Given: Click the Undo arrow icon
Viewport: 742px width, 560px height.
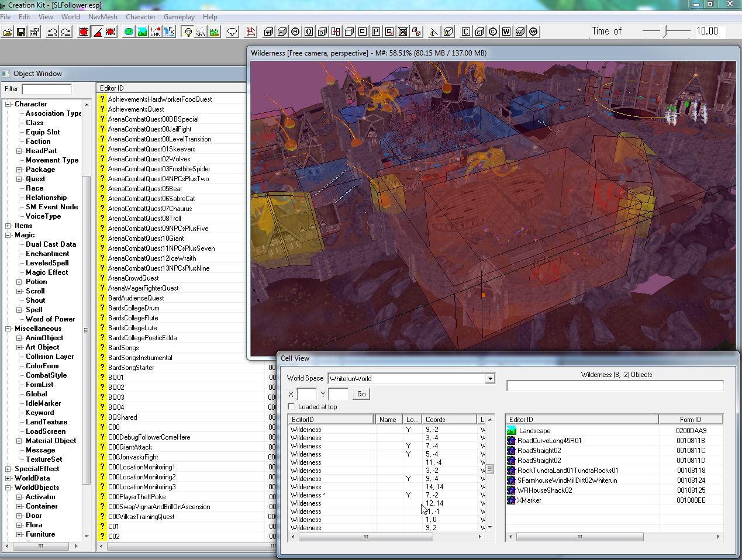Looking at the screenshot, I should point(52,32).
